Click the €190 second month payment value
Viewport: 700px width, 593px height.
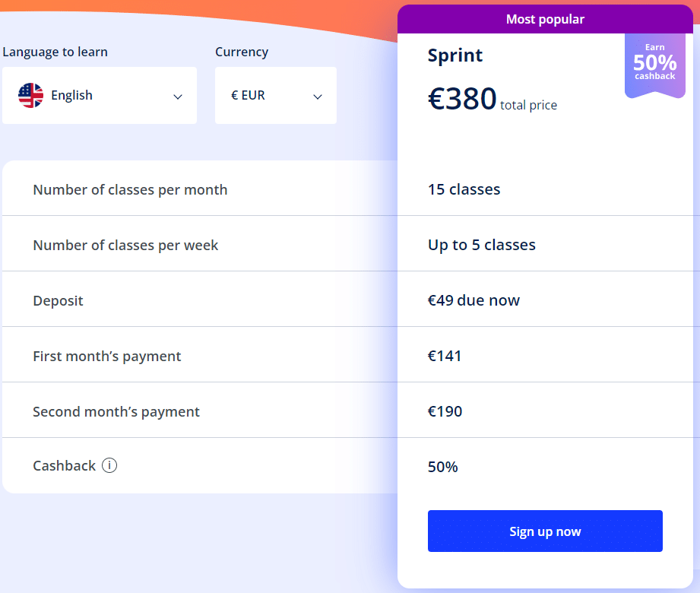(445, 411)
